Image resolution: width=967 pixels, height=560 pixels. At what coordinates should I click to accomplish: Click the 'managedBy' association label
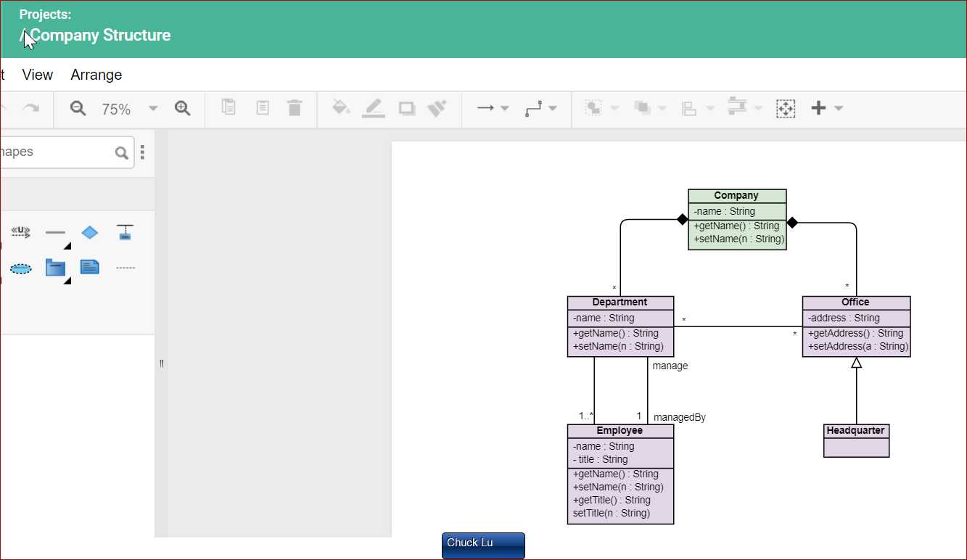pos(680,417)
